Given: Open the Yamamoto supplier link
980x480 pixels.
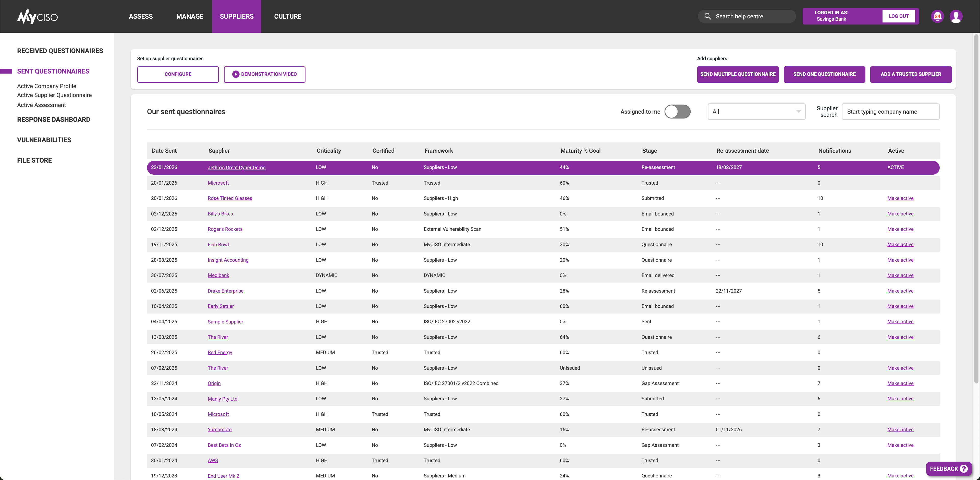Looking at the screenshot, I should pos(219,429).
